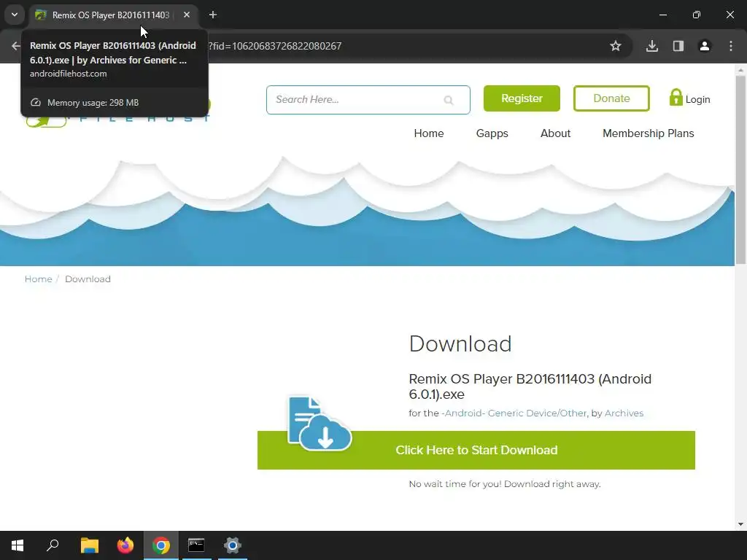Click the Chrome taskbar icon
The width and height of the screenshot is (747, 560).
click(161, 545)
